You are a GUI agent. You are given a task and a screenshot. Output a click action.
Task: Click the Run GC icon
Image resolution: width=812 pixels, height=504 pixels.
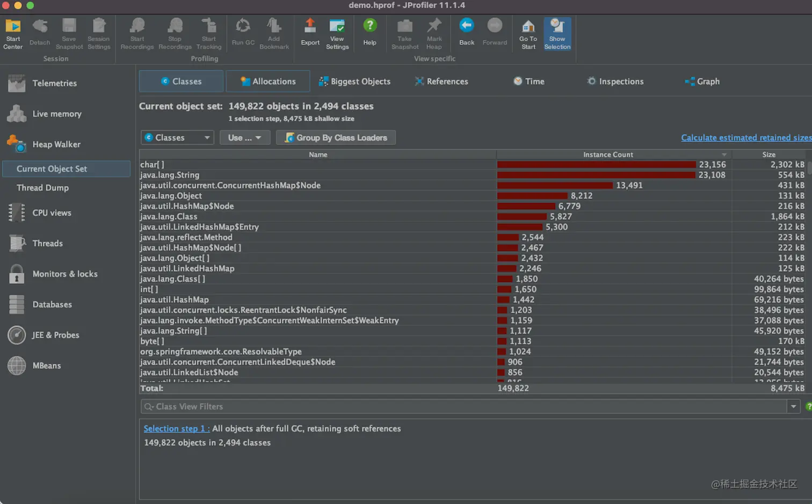(243, 32)
